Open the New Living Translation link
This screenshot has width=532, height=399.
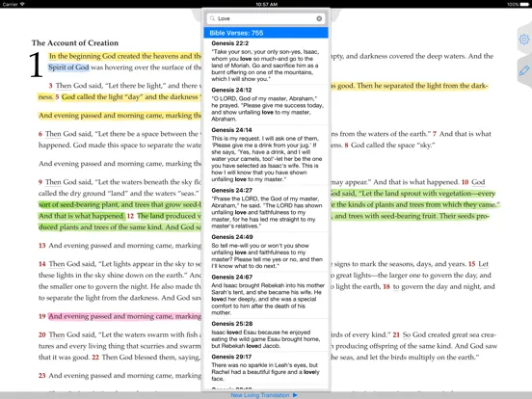pos(260,395)
